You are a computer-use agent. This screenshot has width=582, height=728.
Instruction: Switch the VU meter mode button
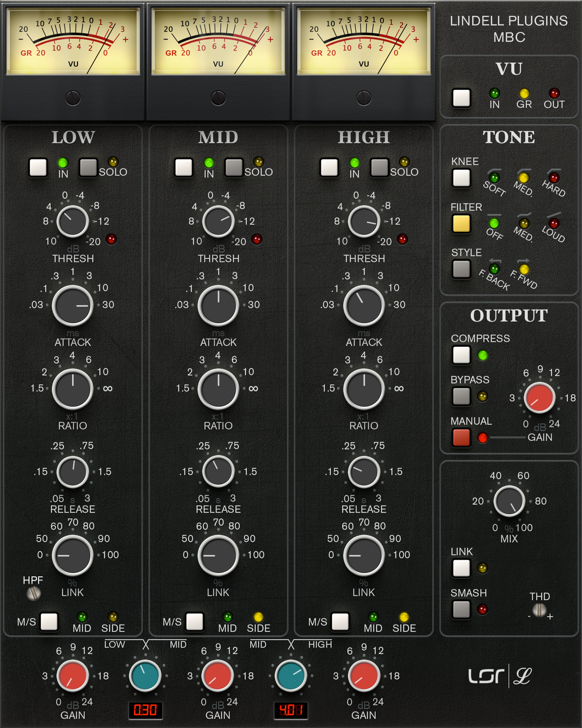[x=461, y=98]
